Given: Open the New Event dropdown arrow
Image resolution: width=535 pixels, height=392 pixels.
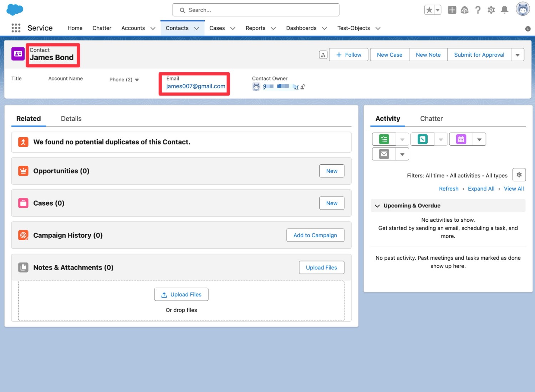Looking at the screenshot, I should 479,139.
